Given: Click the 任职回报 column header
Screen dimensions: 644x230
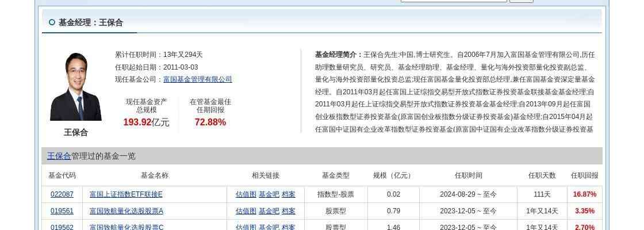Looking at the screenshot, I should pyautogui.click(x=584, y=175).
